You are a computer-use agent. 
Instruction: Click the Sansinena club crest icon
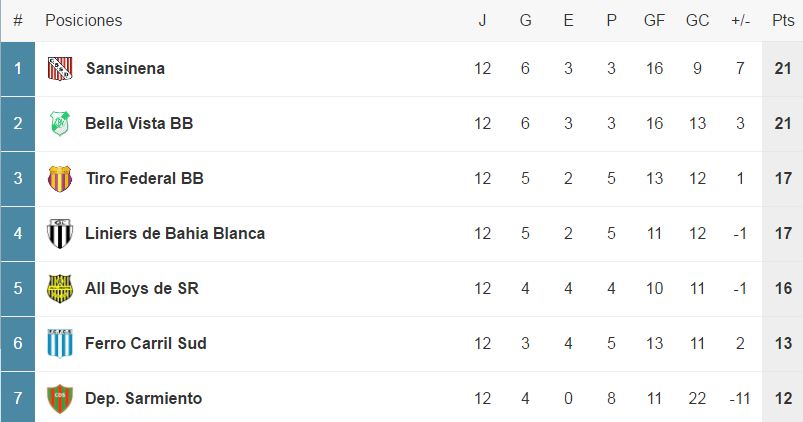click(x=60, y=69)
